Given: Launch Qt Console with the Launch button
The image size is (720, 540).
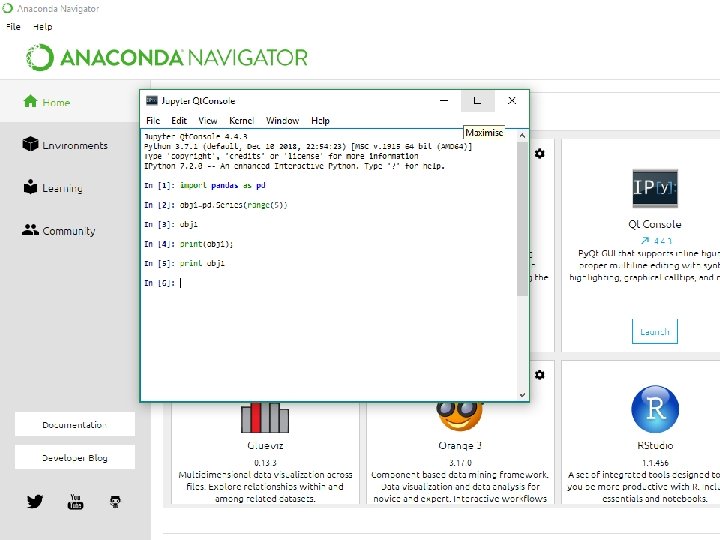Looking at the screenshot, I should 655,332.
